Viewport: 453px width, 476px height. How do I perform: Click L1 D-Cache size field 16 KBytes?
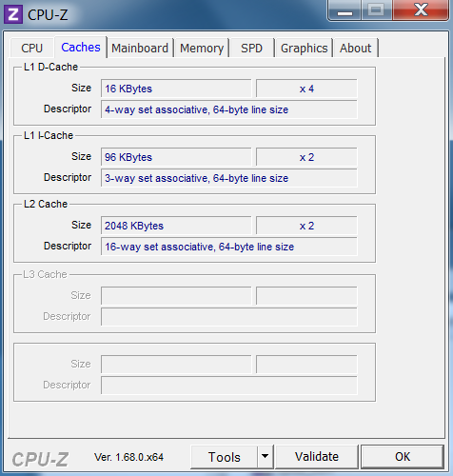(x=176, y=89)
